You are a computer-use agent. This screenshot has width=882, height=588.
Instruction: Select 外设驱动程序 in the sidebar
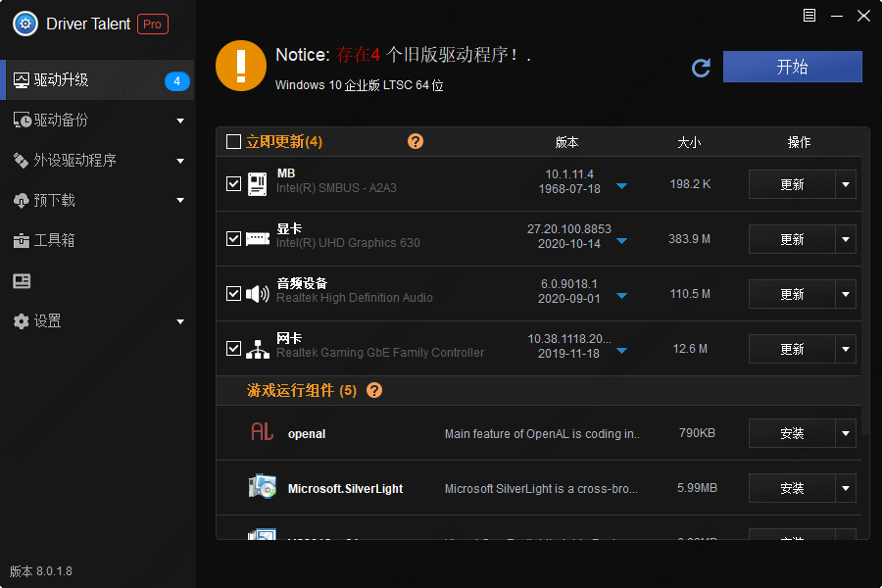pyautogui.click(x=97, y=161)
